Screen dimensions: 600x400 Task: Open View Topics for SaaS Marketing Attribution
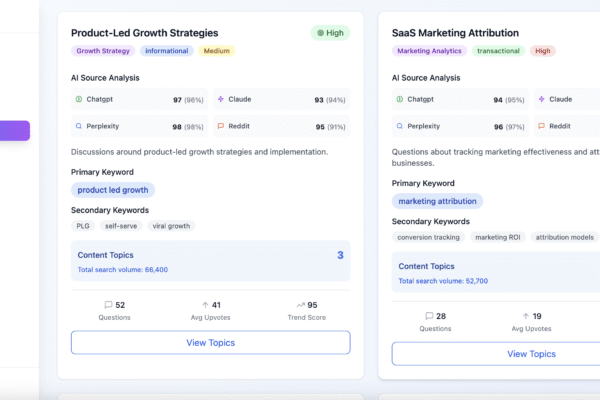coord(531,354)
